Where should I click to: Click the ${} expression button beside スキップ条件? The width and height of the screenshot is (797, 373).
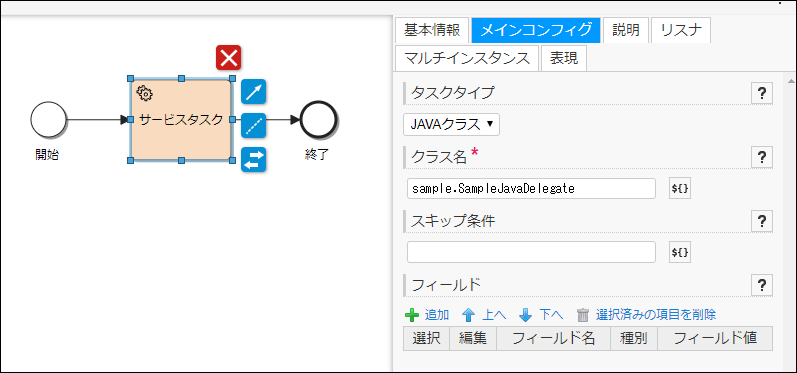[x=680, y=252]
